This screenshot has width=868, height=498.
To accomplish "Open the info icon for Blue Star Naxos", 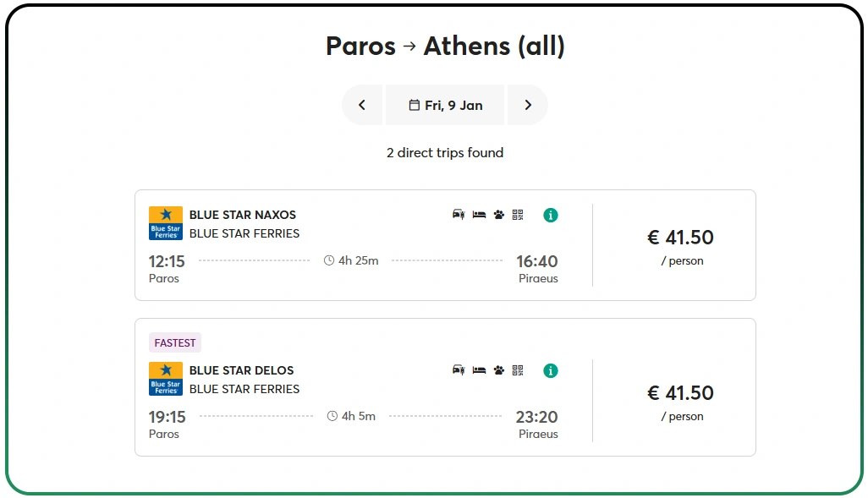I will [551, 215].
